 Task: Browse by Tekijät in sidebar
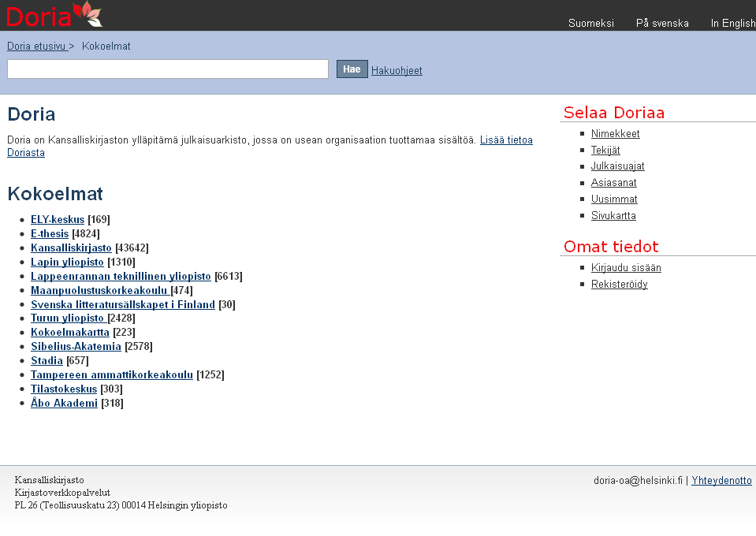(x=605, y=150)
